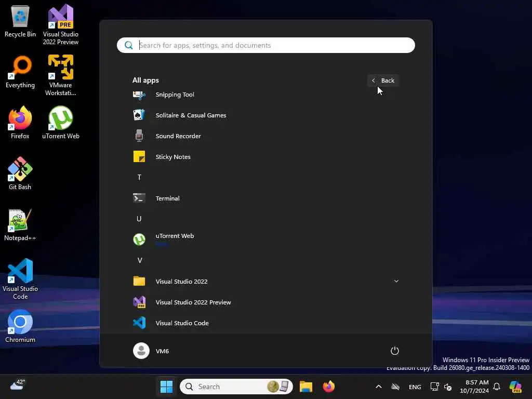This screenshot has height=399, width=532.
Task: Click Sound Recorder app name
Action: point(178,136)
